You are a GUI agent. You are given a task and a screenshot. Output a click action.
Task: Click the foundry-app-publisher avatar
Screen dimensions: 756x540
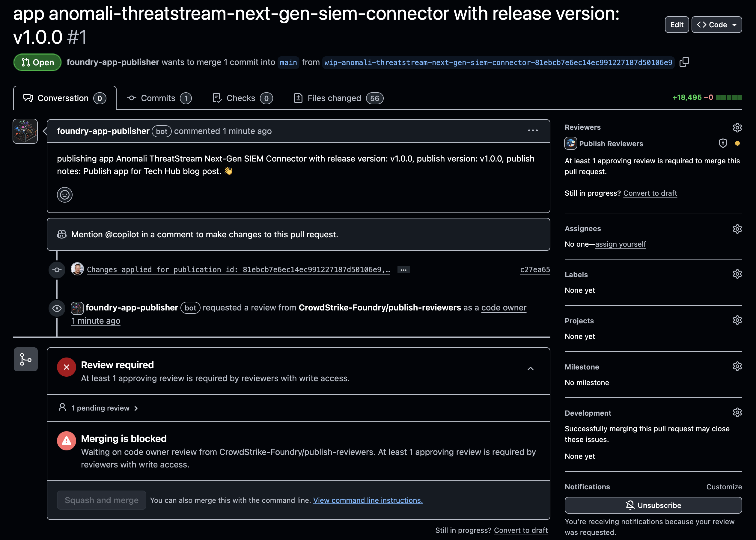pyautogui.click(x=25, y=131)
